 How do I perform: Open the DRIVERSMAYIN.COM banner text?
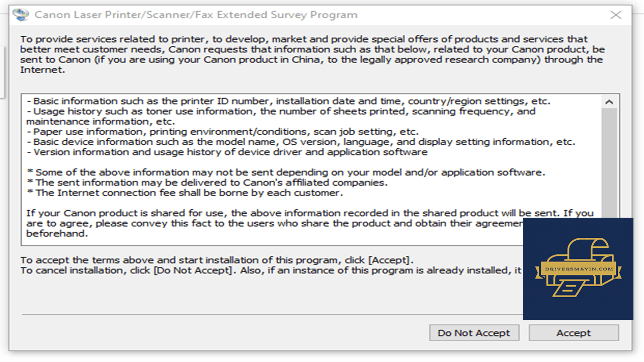pos(579,269)
